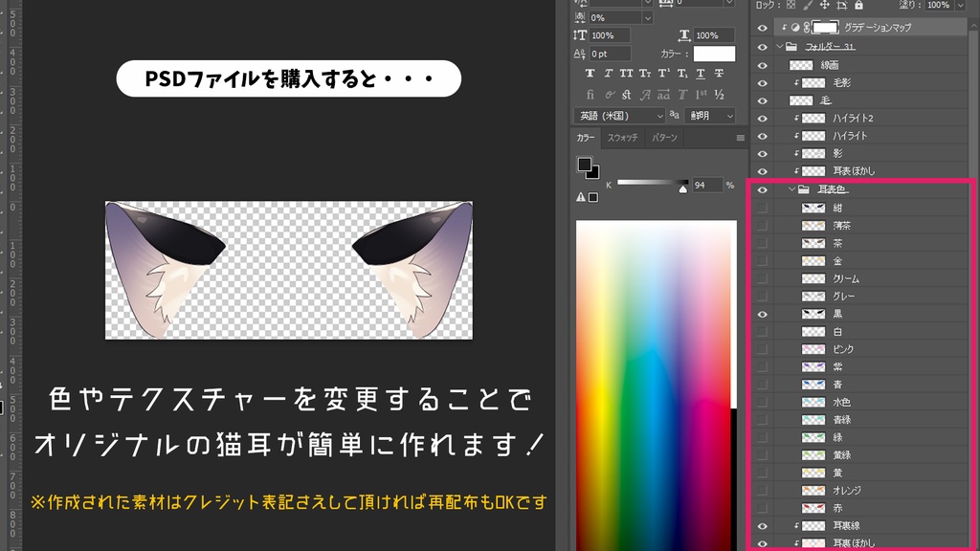The width and height of the screenshot is (980, 551).
Task: Hide the グラデーションマップ adjustment layer
Action: 762,28
